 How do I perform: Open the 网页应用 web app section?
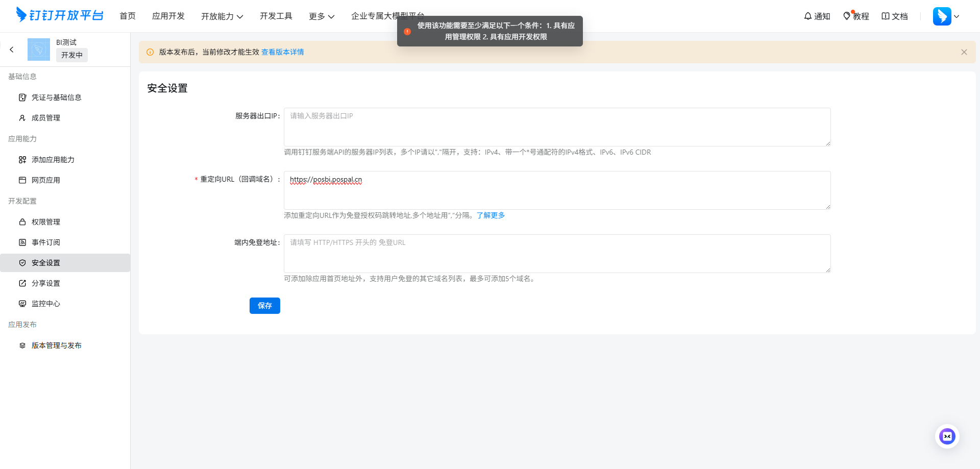[45, 180]
